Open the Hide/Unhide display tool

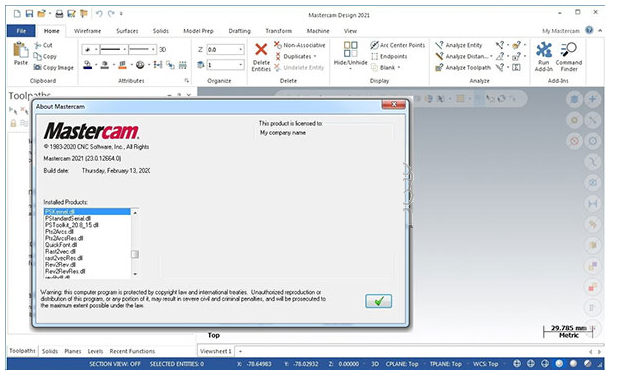click(x=350, y=50)
